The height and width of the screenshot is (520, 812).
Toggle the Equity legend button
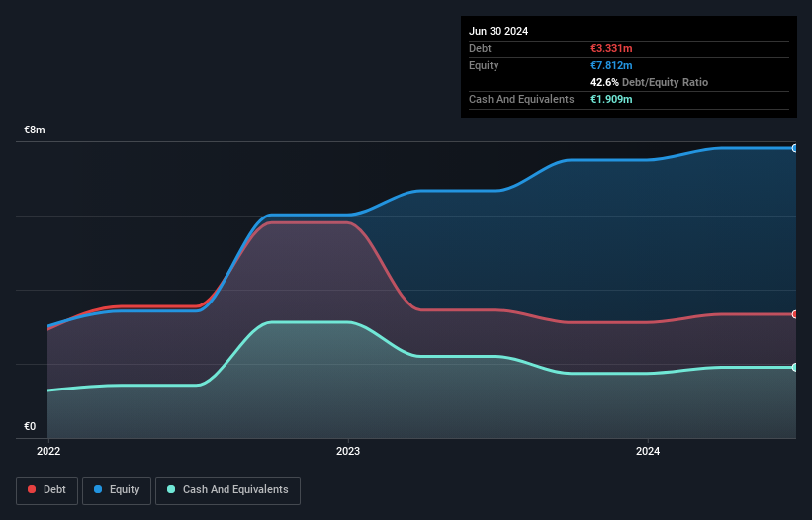click(x=117, y=490)
